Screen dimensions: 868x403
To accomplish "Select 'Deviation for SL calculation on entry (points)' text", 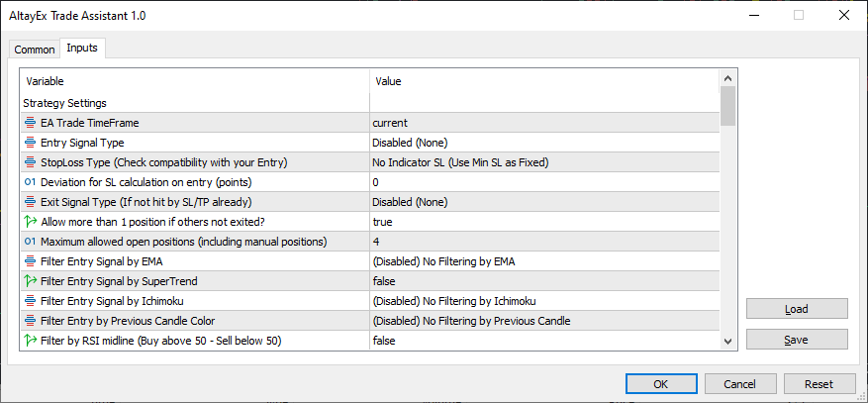I will coord(146,182).
